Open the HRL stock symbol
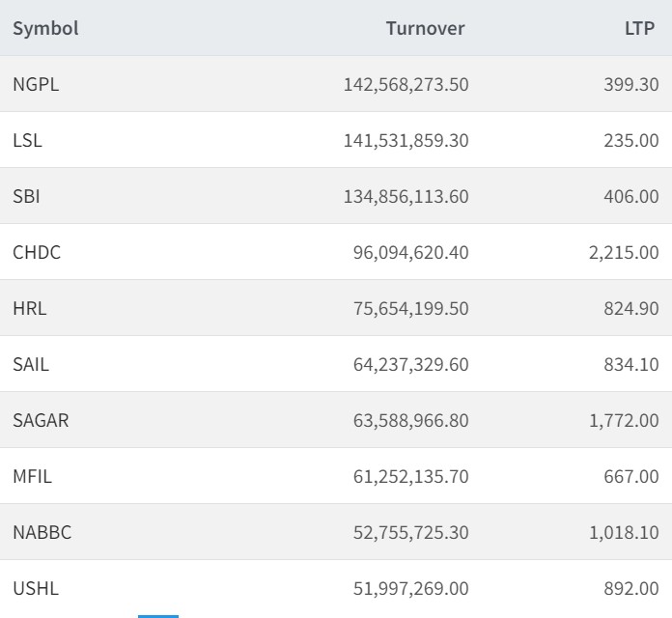Viewport: 672px width, 618px height. pos(29,308)
